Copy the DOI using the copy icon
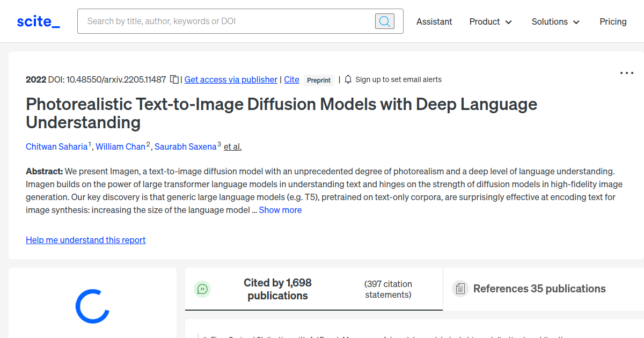The height and width of the screenshot is (338, 644). 174,79
